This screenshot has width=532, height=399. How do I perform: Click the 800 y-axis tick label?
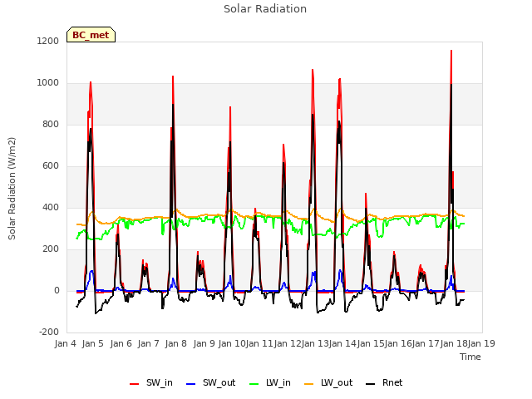click(51, 125)
